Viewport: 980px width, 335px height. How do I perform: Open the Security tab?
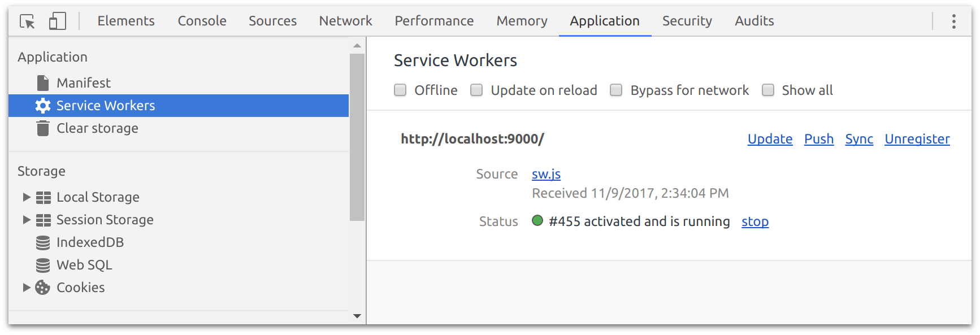[687, 21]
